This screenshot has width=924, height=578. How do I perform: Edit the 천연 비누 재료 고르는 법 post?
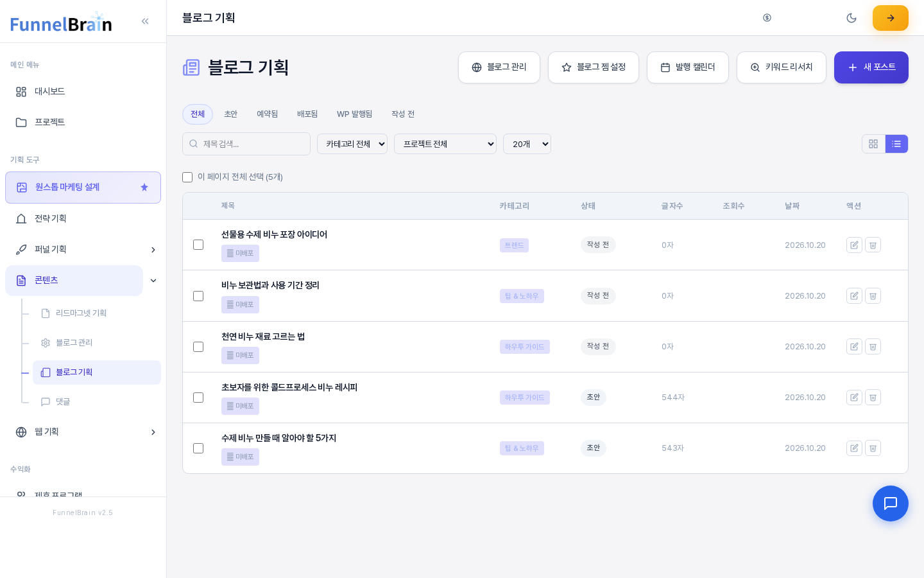[x=854, y=347]
